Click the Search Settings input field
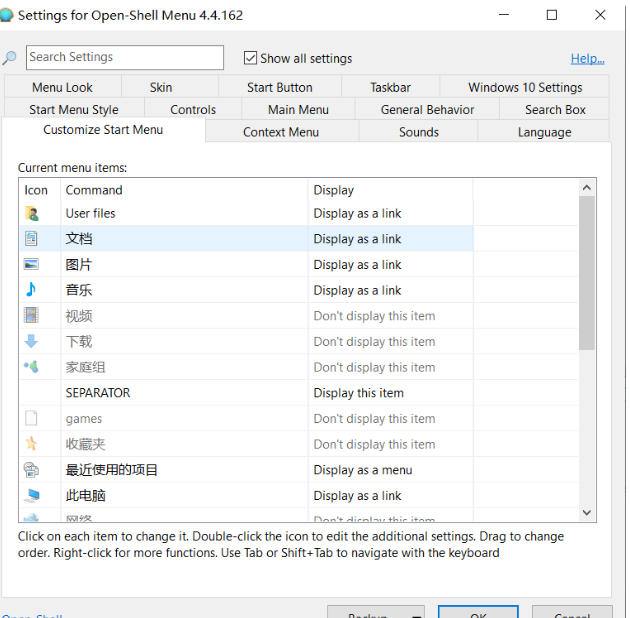 tap(125, 58)
